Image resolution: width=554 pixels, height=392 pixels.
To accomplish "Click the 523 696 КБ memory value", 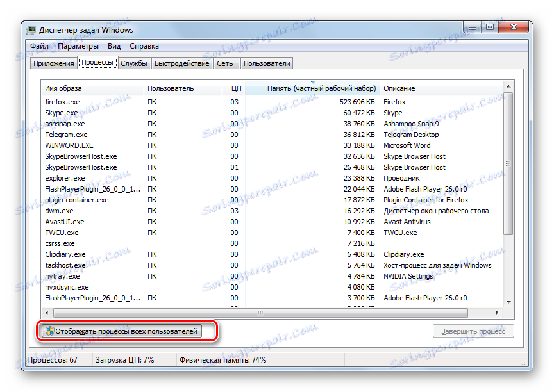I will [357, 102].
